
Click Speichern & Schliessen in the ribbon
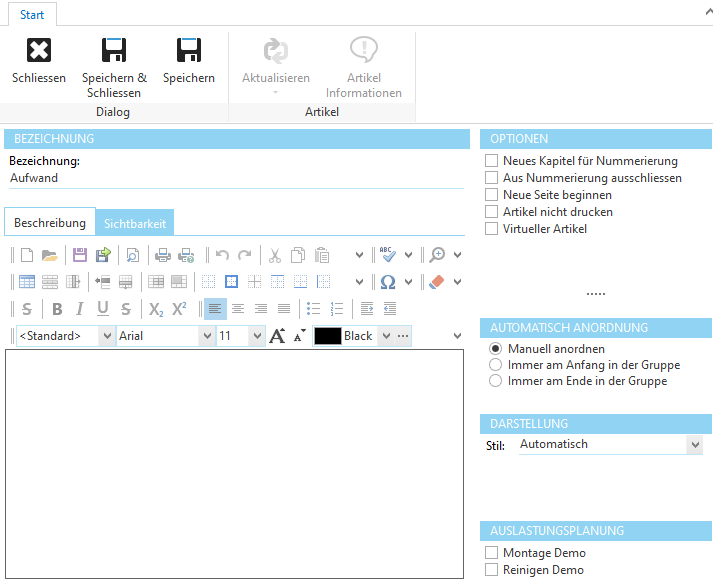pos(114,51)
